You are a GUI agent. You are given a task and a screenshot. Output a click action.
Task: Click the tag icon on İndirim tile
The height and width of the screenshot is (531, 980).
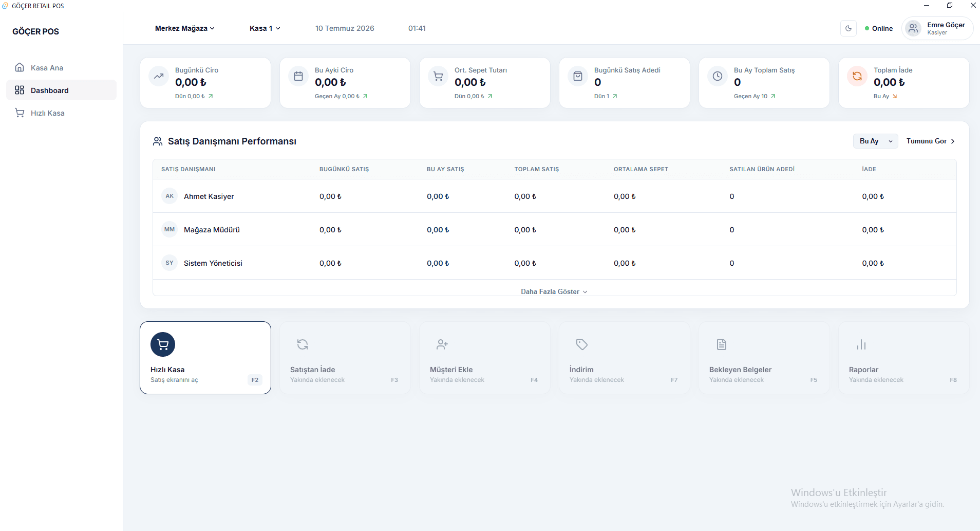[x=582, y=344]
